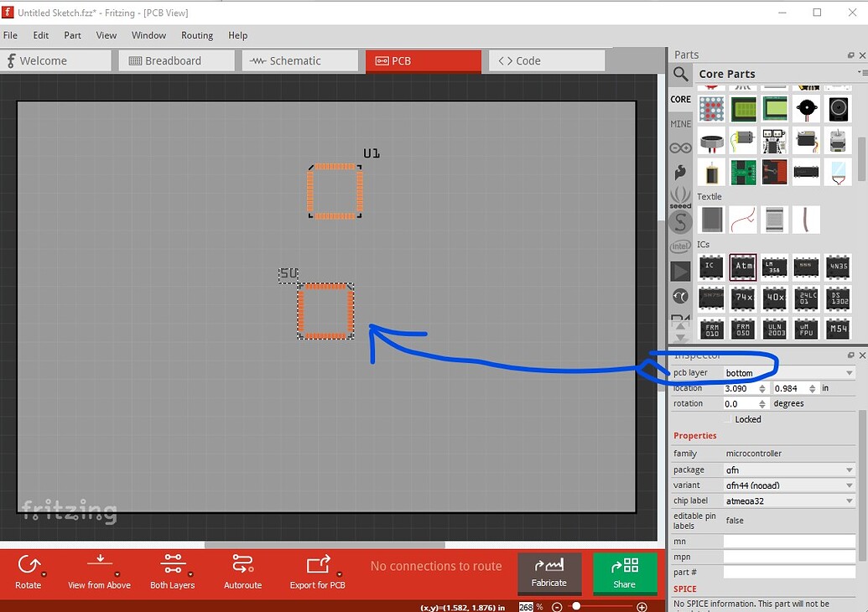The image size is (868, 612).
Task: Run Autoroute
Action: tap(242, 572)
